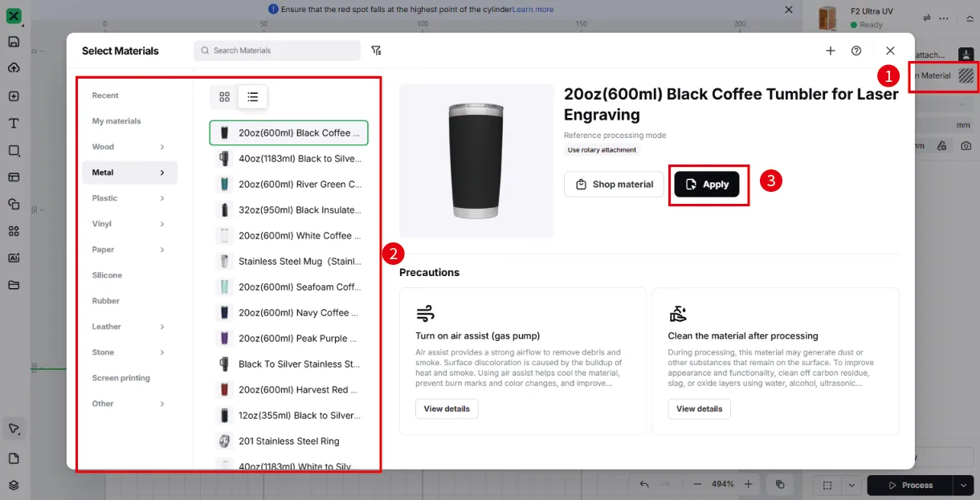Click the 494% zoom level value
The height and width of the screenshot is (500, 980).
[x=723, y=485]
